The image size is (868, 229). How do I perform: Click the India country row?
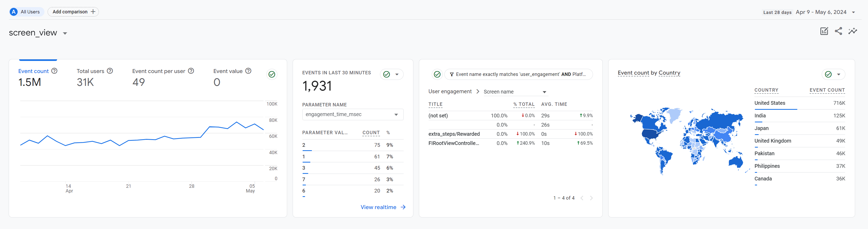click(x=800, y=116)
